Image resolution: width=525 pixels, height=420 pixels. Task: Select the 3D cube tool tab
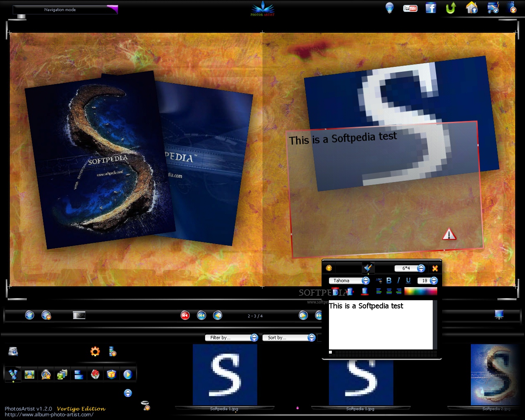coord(112,374)
